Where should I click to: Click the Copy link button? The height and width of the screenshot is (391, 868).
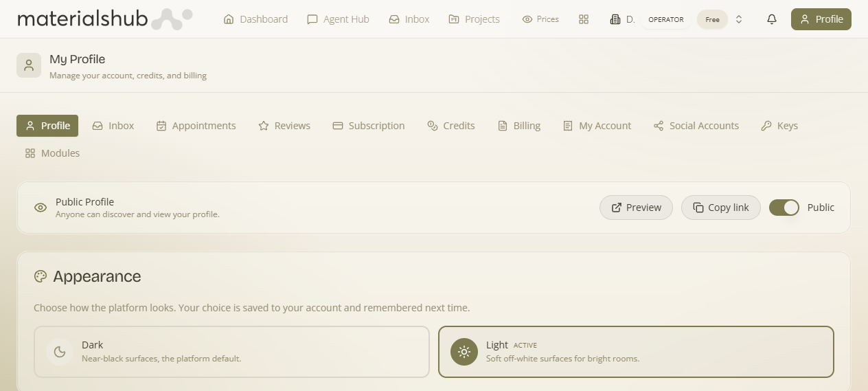721,208
